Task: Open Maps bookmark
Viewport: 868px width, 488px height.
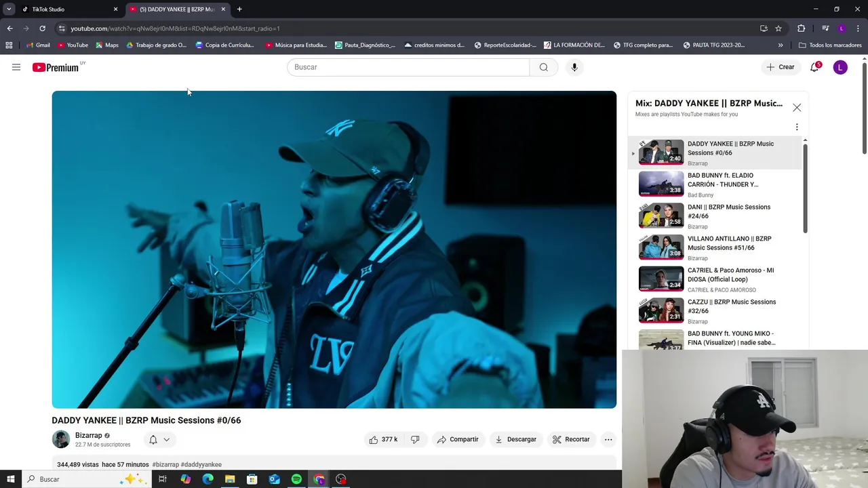Action: (x=107, y=45)
